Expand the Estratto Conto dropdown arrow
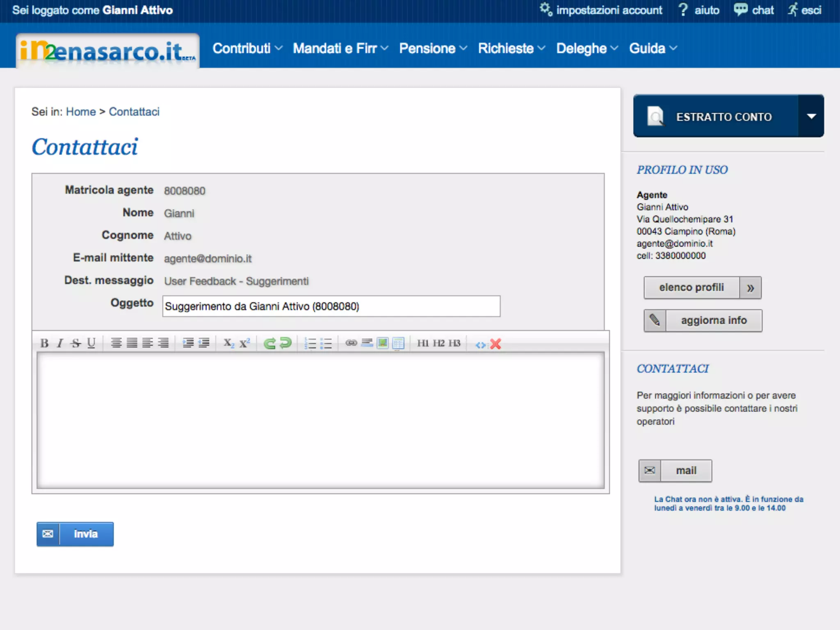The height and width of the screenshot is (630, 840). [810, 116]
